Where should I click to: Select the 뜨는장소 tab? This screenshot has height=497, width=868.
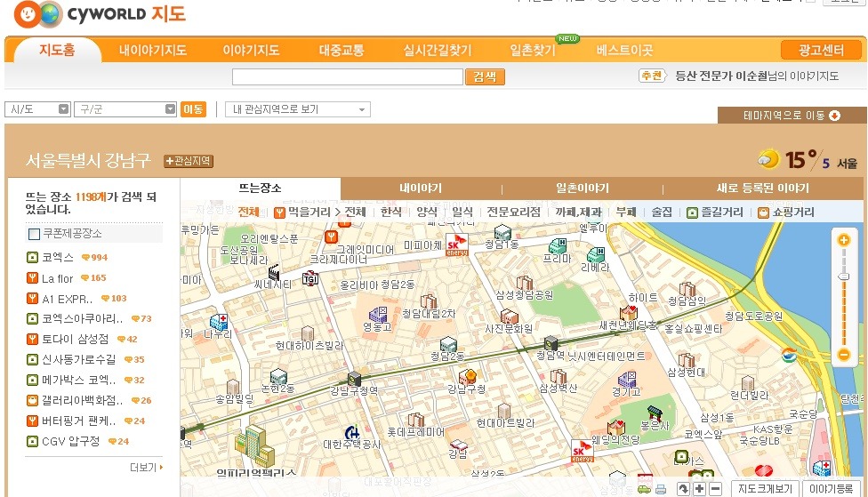click(x=261, y=188)
